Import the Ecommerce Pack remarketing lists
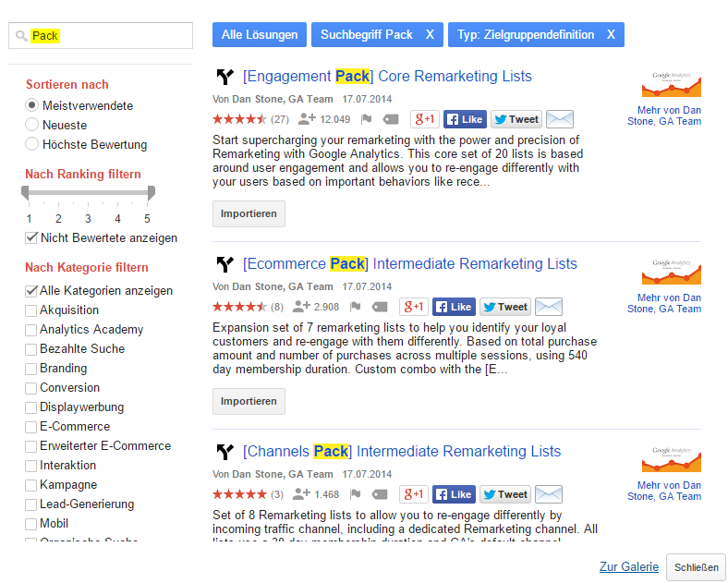This screenshot has width=728, height=583. click(x=249, y=401)
